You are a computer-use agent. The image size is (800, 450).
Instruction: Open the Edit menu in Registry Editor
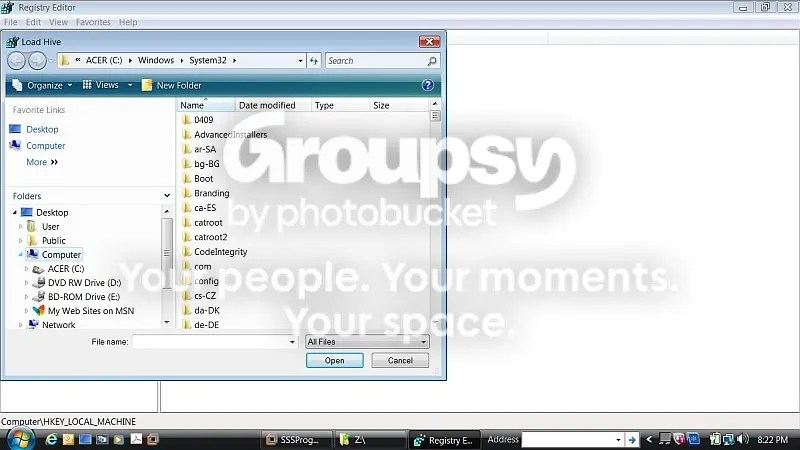[x=33, y=22]
